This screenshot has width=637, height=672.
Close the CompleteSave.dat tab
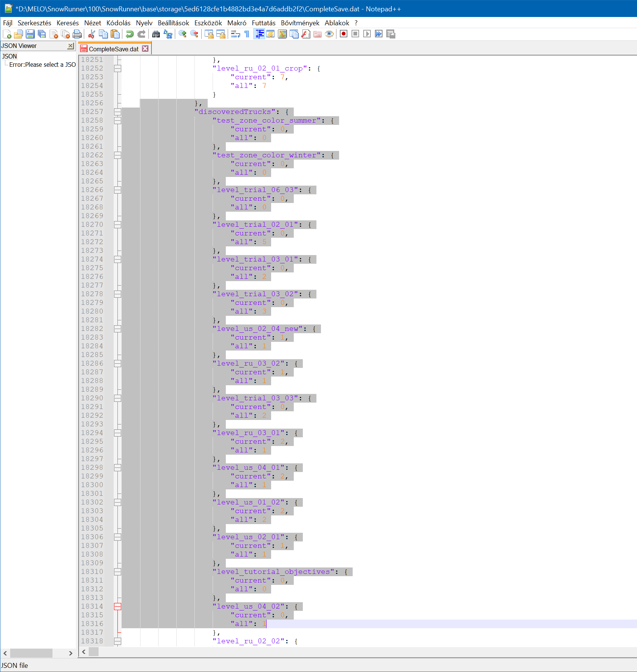pos(145,49)
